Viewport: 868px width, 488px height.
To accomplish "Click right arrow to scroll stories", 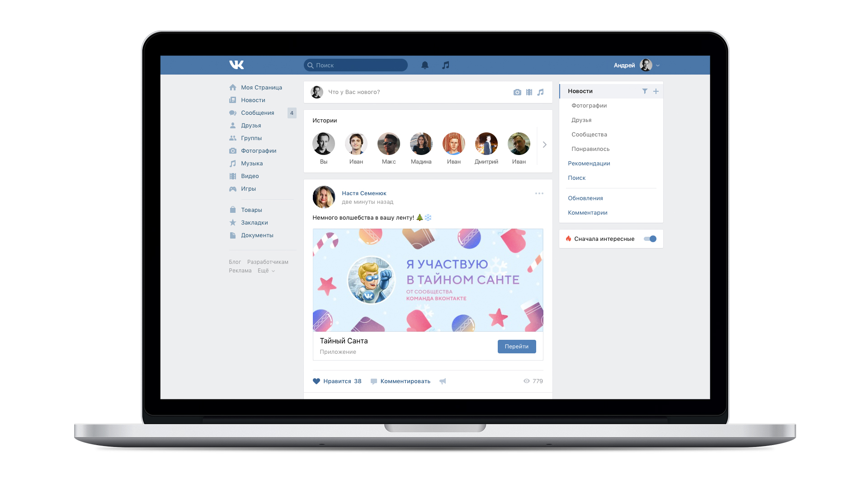I will tap(544, 145).
